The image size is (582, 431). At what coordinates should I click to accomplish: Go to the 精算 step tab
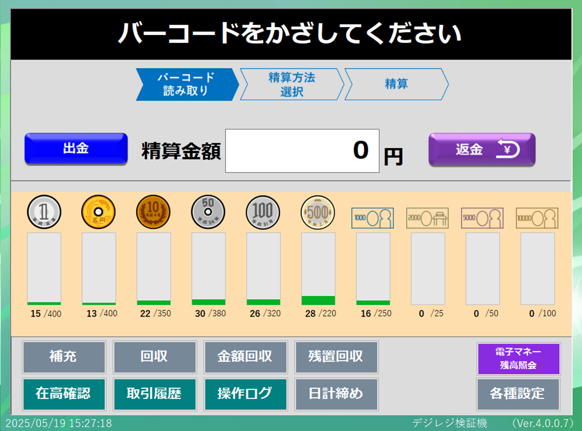[396, 84]
